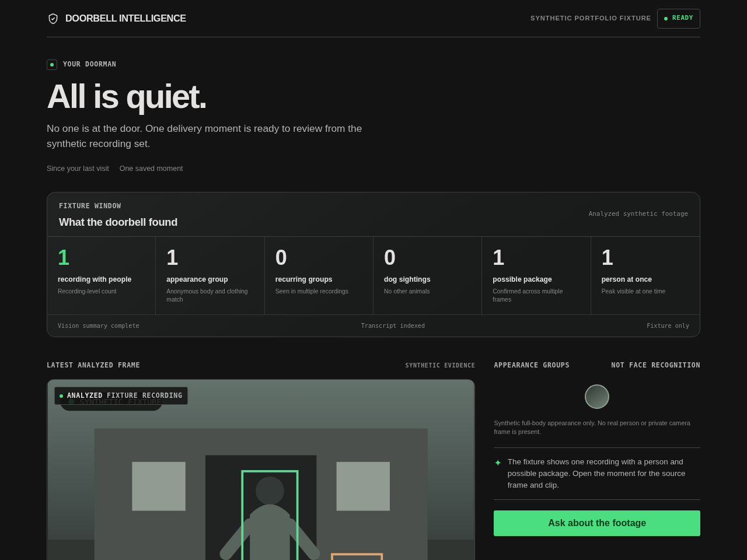The height and width of the screenshot is (560, 747).
Task: Click the Transcript indexed status
Action: coord(393,326)
